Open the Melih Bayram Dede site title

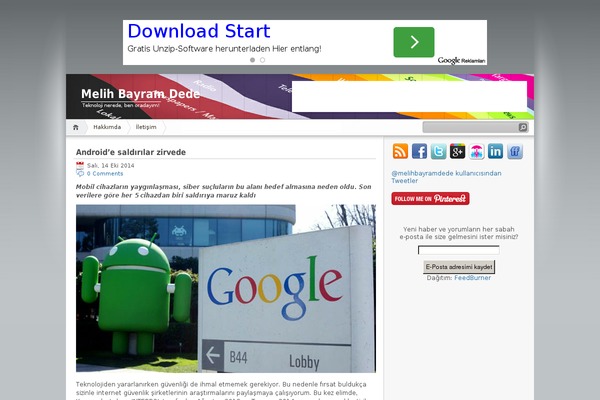tap(140, 94)
